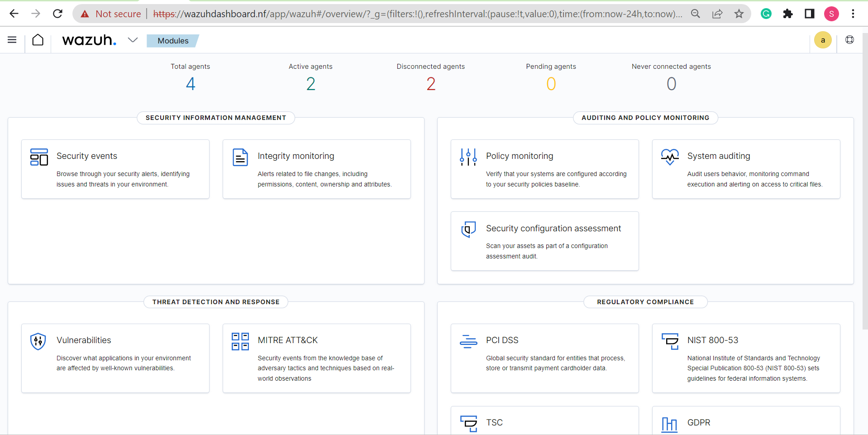The width and height of the screenshot is (868, 435).
Task: View the Active agents count 2
Action: [x=310, y=84]
